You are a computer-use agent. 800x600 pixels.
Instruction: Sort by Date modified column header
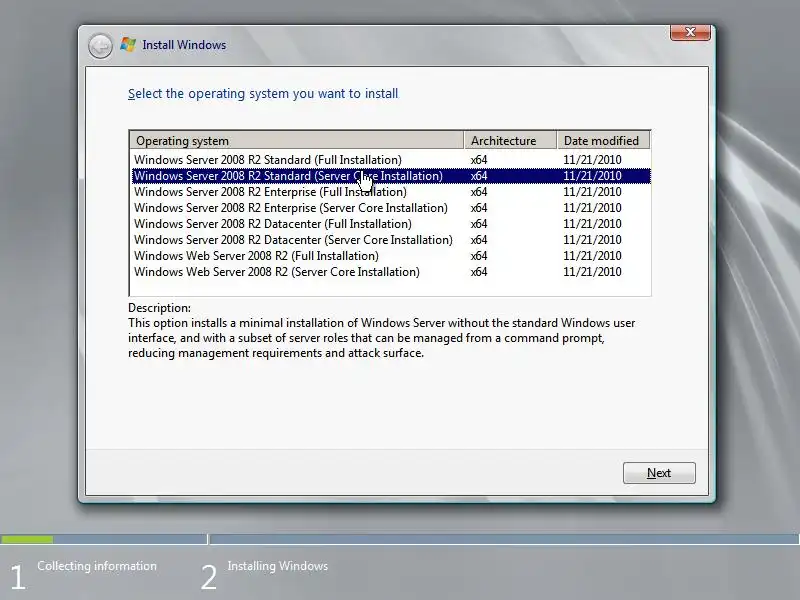tap(604, 140)
